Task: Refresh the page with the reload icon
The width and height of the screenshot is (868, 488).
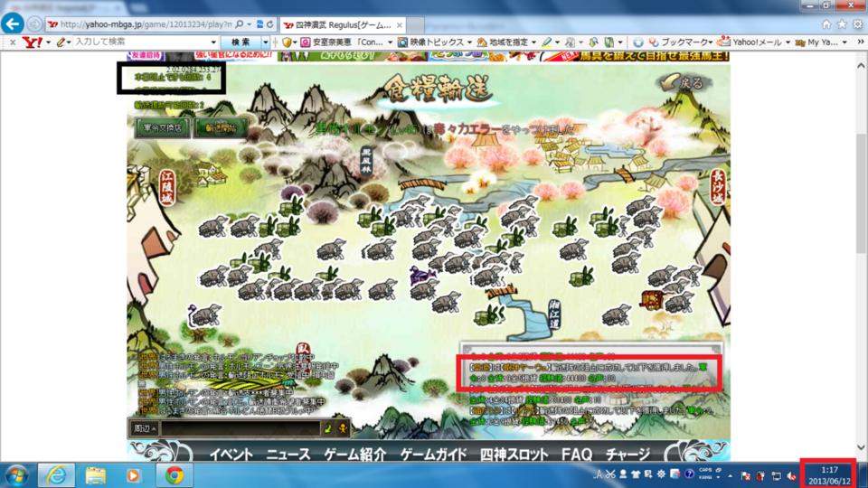Action: coord(270,24)
